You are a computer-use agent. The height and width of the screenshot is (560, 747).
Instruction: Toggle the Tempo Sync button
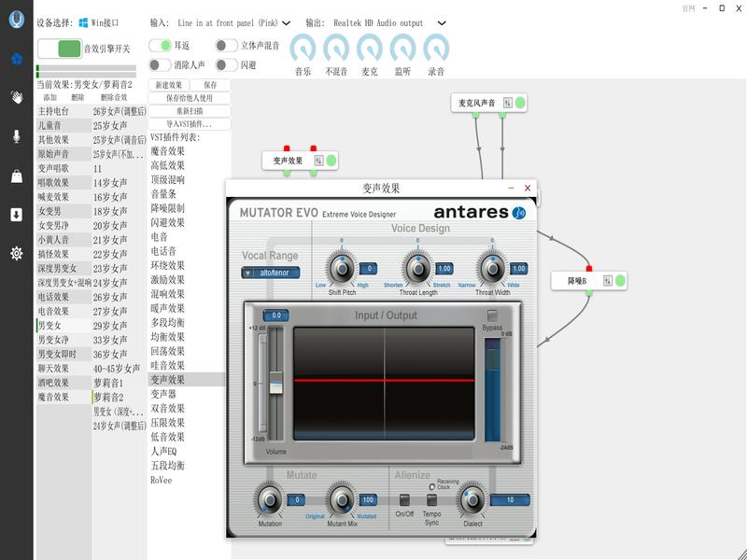click(x=431, y=499)
